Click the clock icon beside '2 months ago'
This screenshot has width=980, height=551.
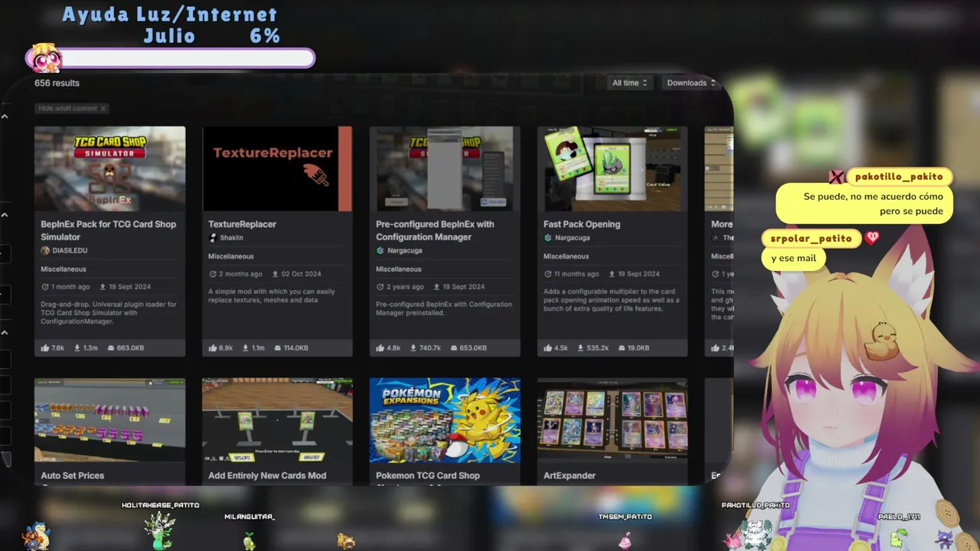coord(213,274)
